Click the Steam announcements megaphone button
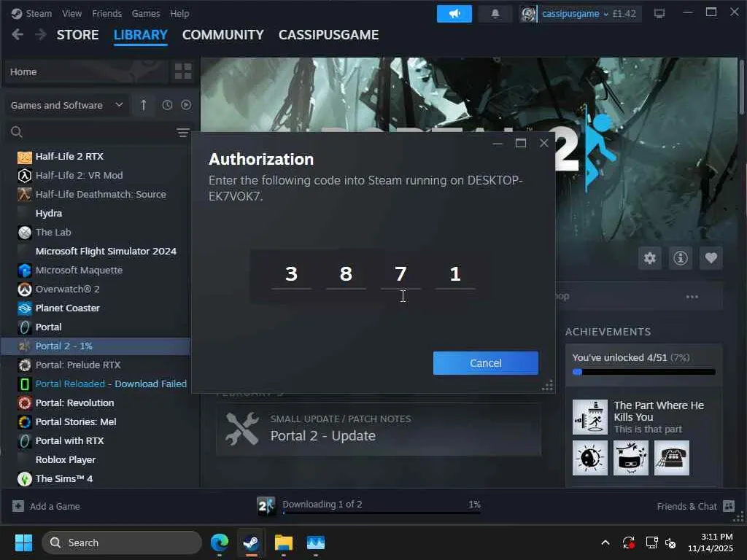The height and width of the screenshot is (560, 747). pos(454,14)
